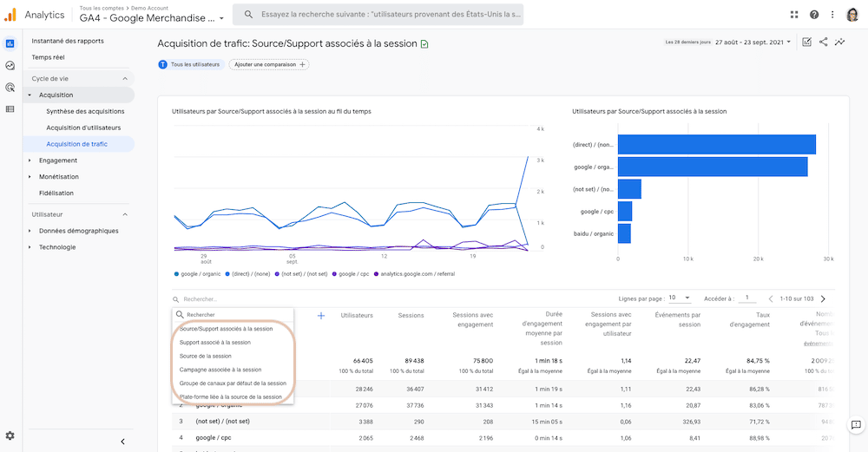868x452 pixels.
Task: Open the Help question mark icon
Action: pos(814,15)
